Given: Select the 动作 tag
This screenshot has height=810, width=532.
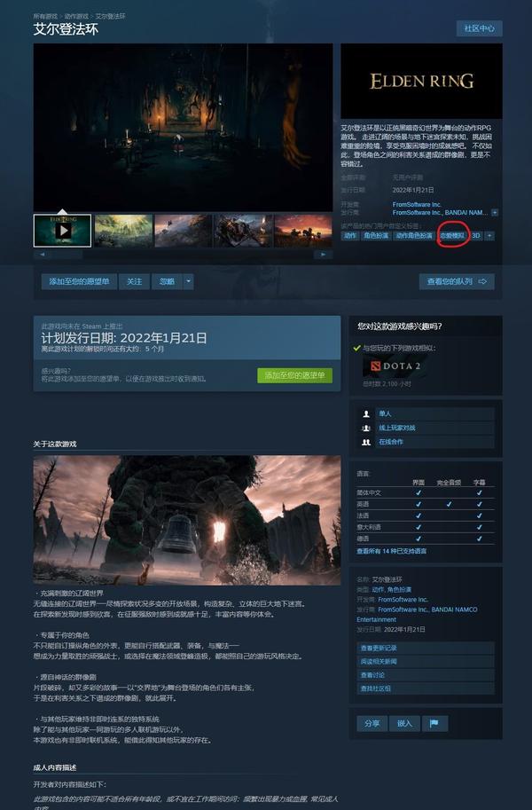Looking at the screenshot, I should coord(350,236).
